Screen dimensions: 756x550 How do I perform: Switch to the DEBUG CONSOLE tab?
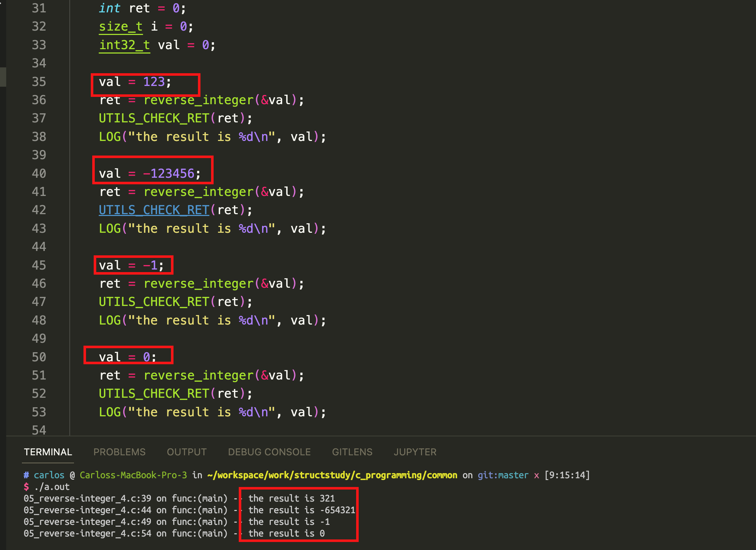point(269,452)
